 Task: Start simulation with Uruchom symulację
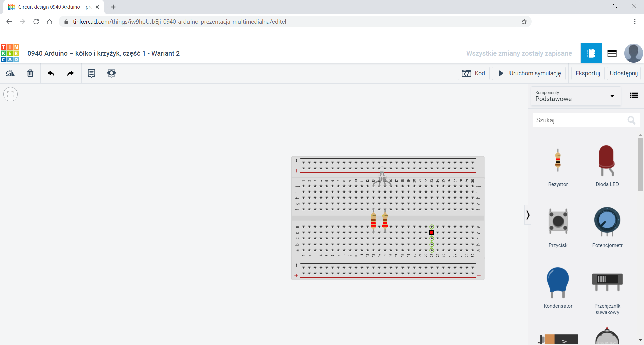point(529,73)
